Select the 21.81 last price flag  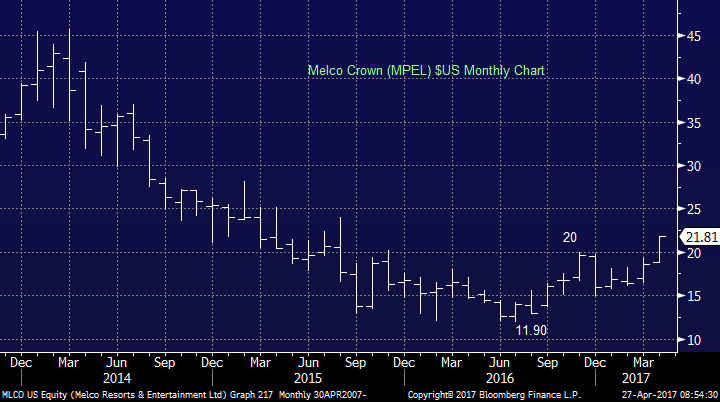pos(699,237)
